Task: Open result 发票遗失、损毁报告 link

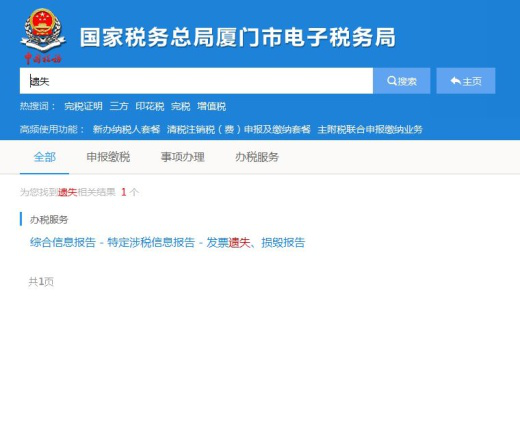Action: (x=167, y=242)
